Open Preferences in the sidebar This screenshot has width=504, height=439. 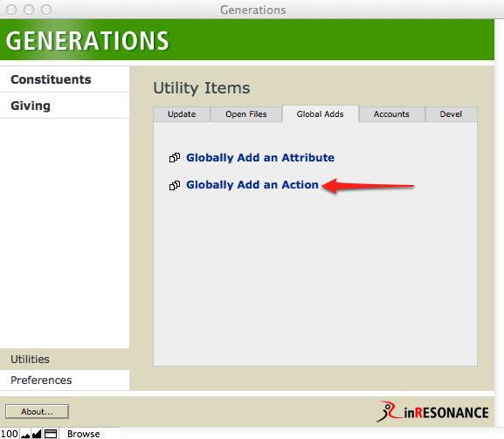pyautogui.click(x=65, y=381)
